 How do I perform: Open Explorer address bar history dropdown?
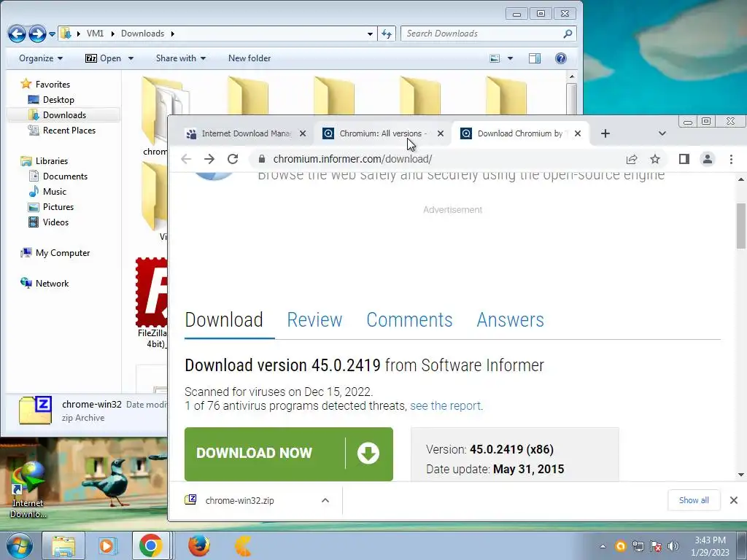[x=370, y=34]
